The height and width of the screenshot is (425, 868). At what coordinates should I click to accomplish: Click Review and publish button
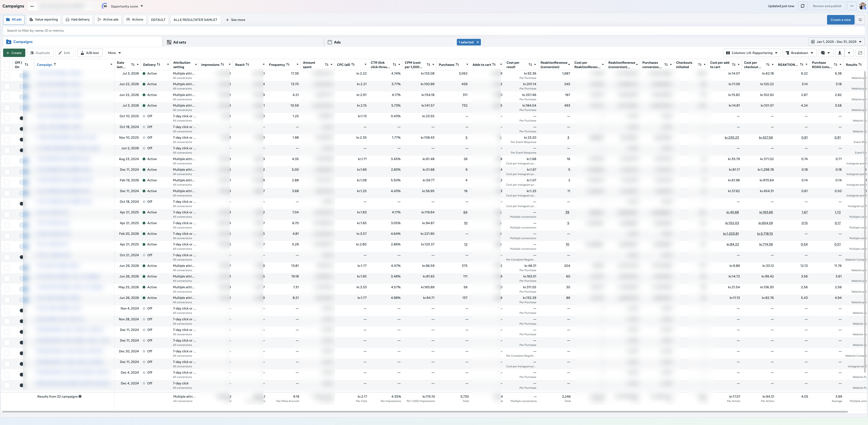click(827, 6)
